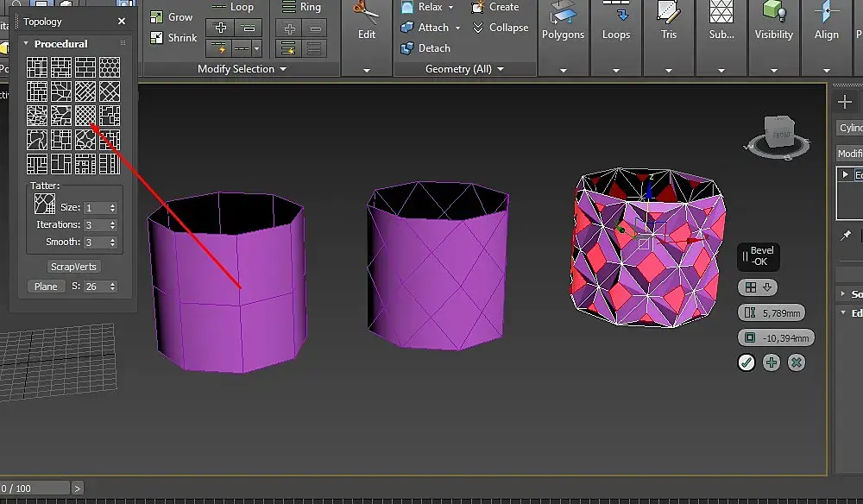The height and width of the screenshot is (504, 863).
Task: Open the Polygons ribbon panel
Action: 563,35
